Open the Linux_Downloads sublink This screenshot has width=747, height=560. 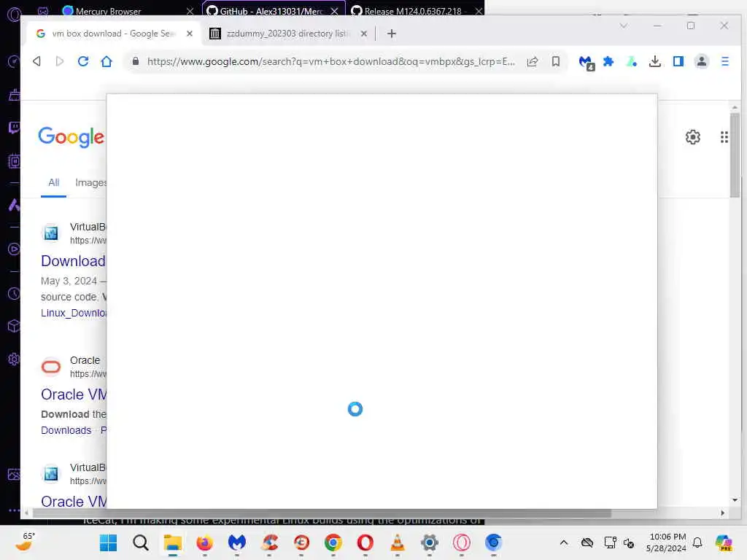(x=74, y=313)
